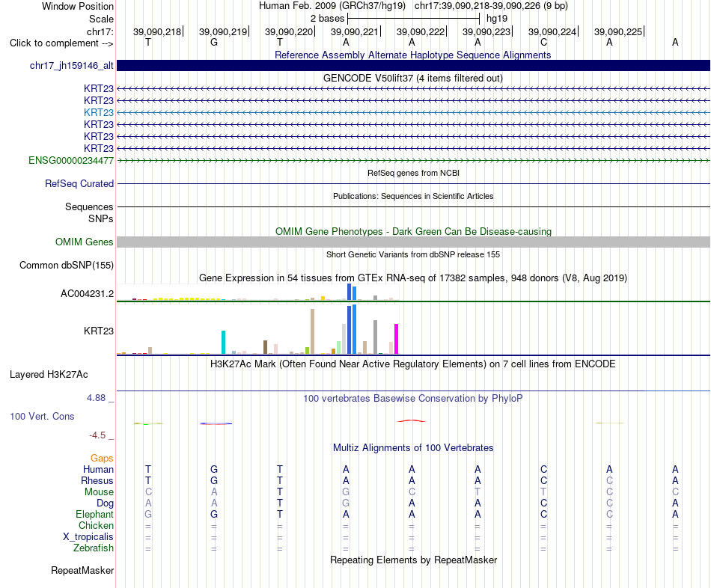Click the gray OMIM Genes item bar

click(413, 242)
